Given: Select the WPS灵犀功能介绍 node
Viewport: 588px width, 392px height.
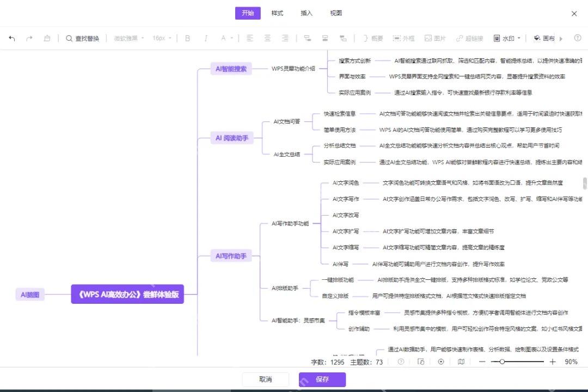Looking at the screenshot, I should [x=293, y=69].
